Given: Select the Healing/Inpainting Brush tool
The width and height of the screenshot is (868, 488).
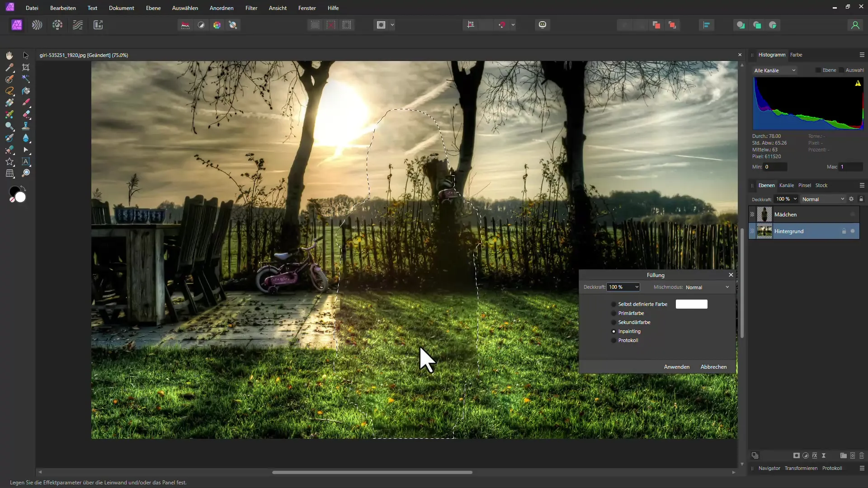Looking at the screenshot, I should 9,150.
